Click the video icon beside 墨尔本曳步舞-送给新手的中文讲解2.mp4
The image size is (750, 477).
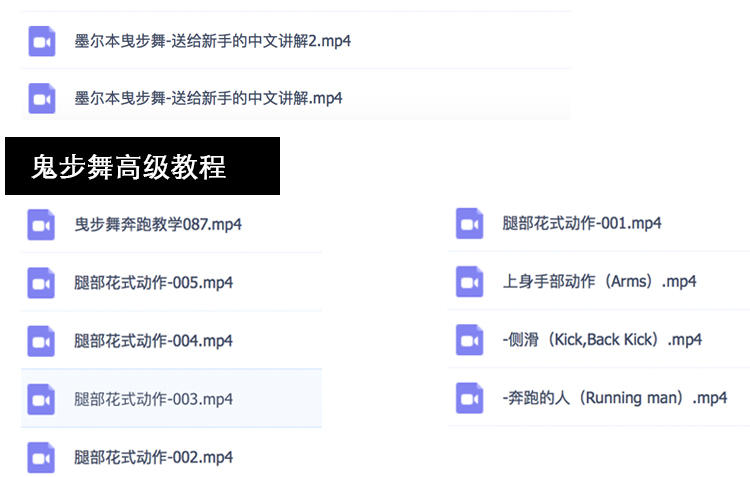click(42, 41)
